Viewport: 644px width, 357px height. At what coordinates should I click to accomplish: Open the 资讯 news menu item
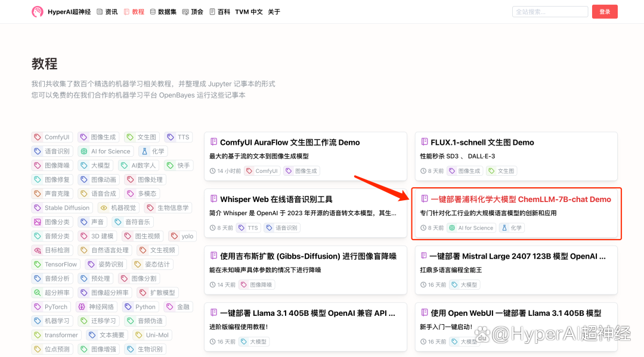(x=107, y=12)
